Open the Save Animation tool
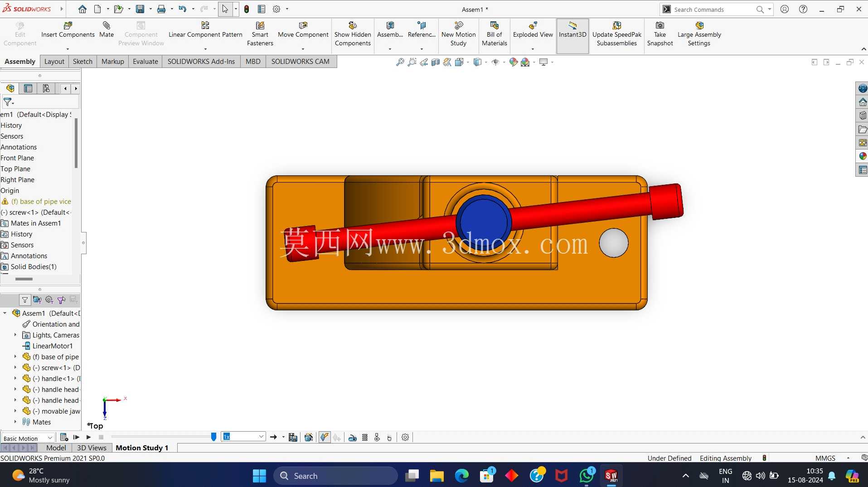Viewport: 868px width, 487px height. tap(293, 437)
